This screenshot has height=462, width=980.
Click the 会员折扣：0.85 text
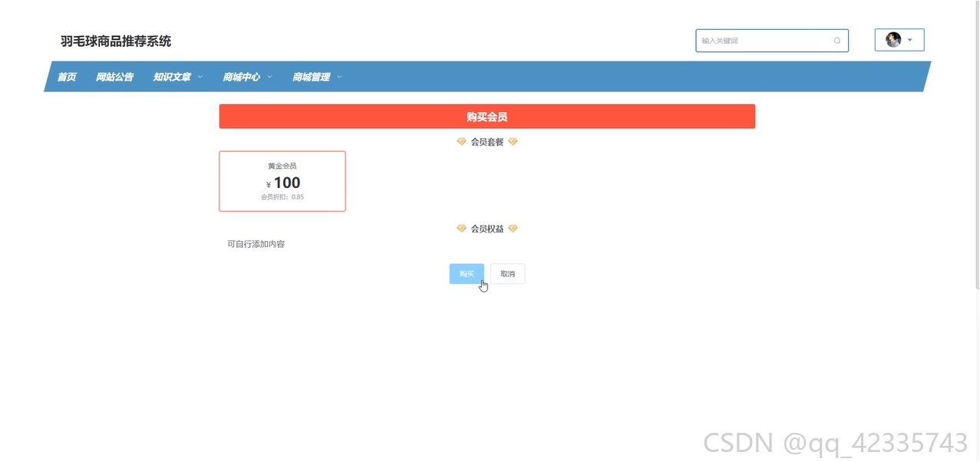282,197
